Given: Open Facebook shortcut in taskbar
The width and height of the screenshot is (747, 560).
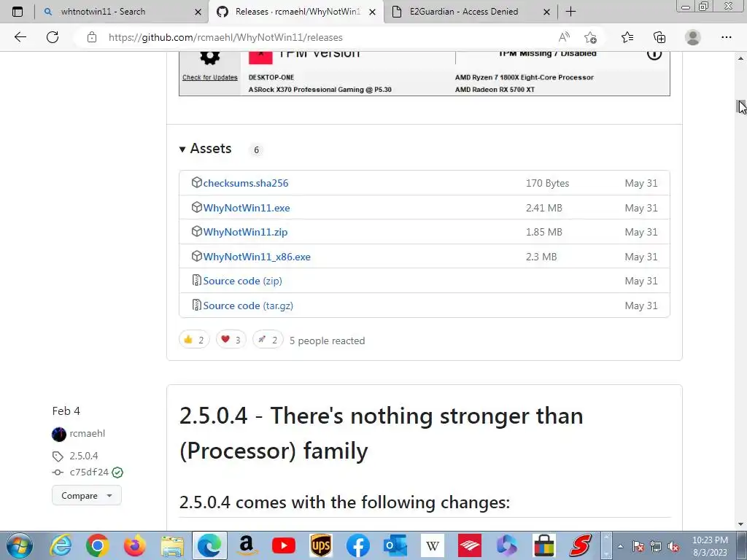Looking at the screenshot, I should pyautogui.click(x=357, y=545).
